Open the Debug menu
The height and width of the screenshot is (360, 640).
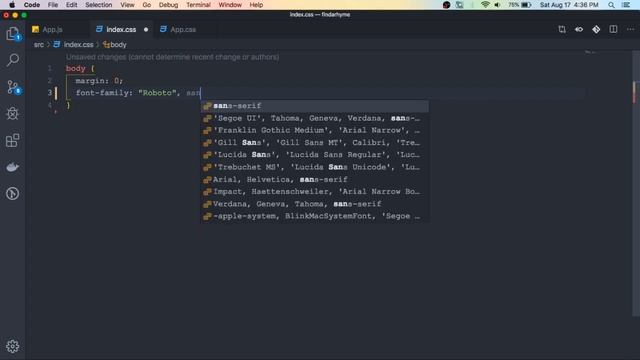click(168, 5)
